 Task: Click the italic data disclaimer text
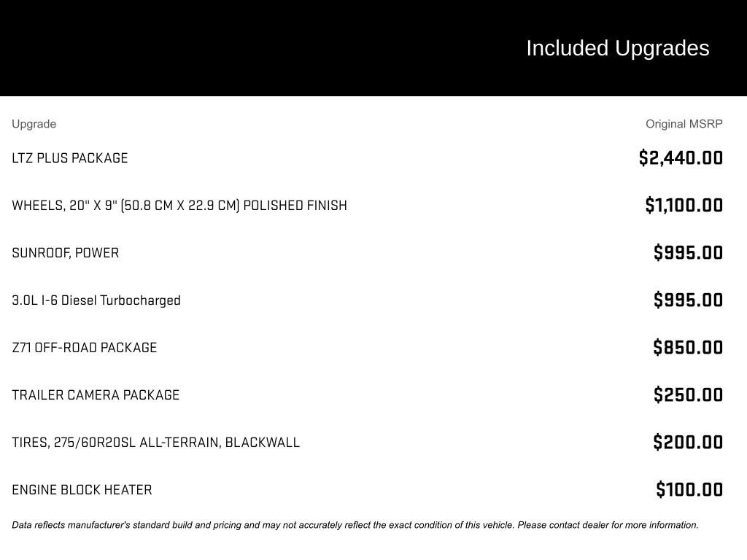point(355,525)
